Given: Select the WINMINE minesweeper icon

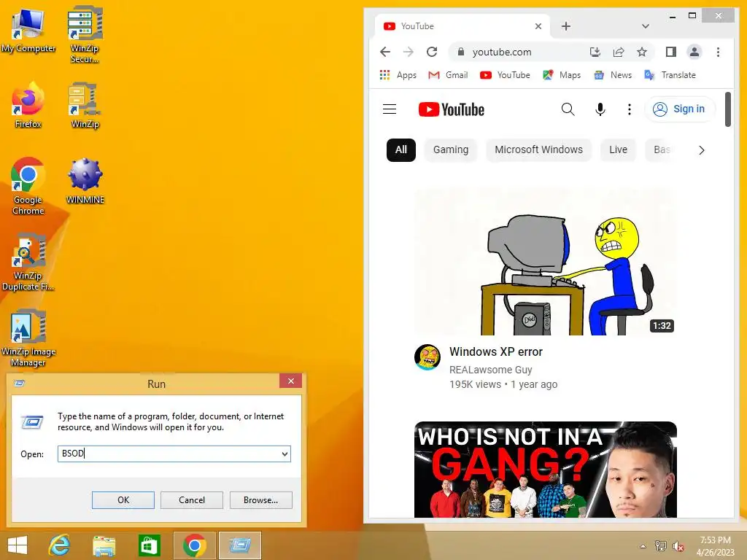Looking at the screenshot, I should (x=85, y=181).
